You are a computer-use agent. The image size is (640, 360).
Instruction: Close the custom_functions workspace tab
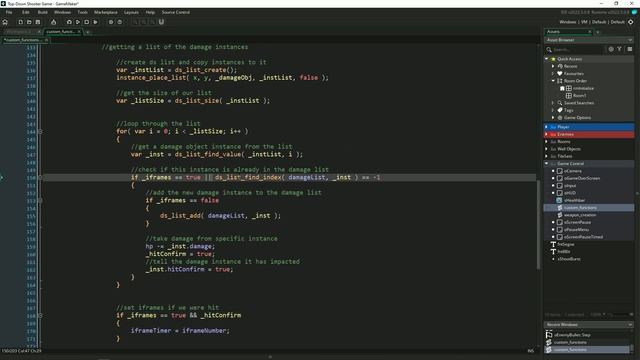click(79, 31)
